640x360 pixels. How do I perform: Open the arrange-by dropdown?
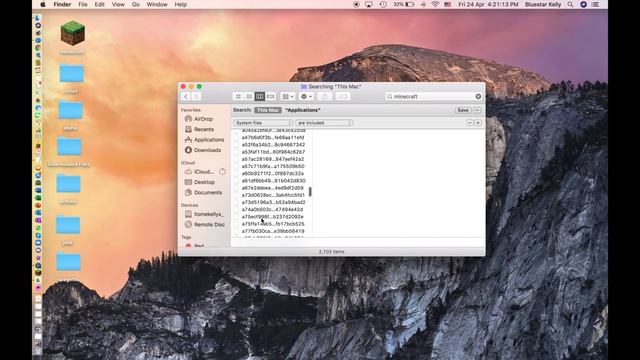click(288, 96)
